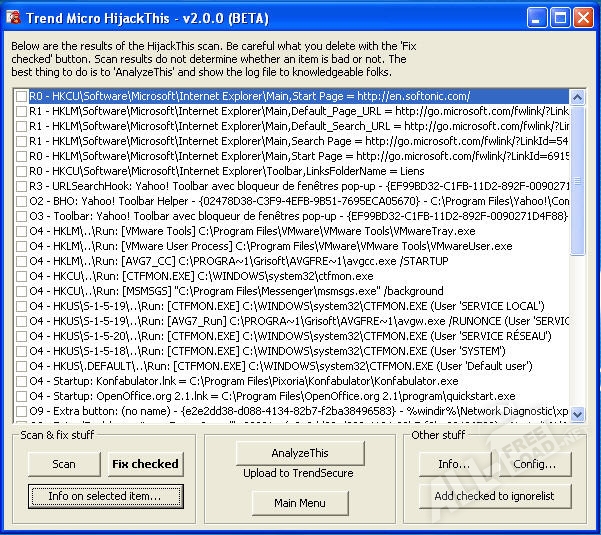Check the OpenOffice.org 2.1.lnk startup item

tap(21, 396)
